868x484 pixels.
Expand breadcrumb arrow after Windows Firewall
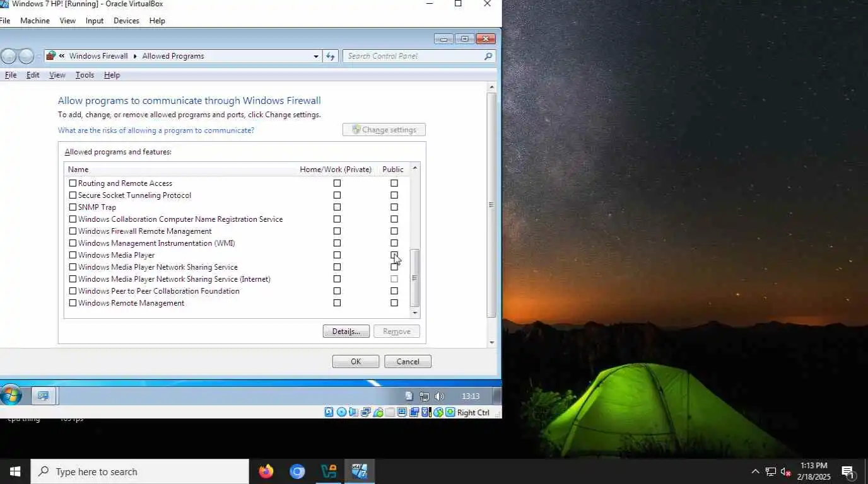coord(134,56)
